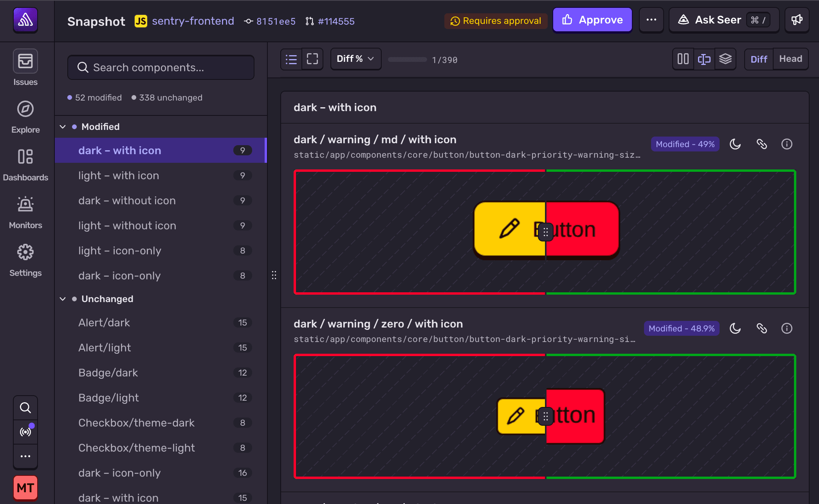
Task: Select overlay layers comparison mode
Action: (725, 59)
